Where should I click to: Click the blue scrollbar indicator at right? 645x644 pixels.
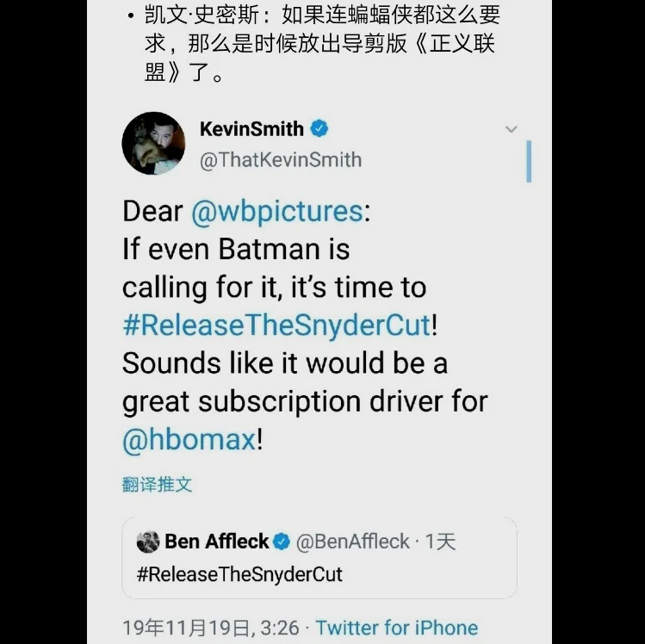pyautogui.click(x=529, y=161)
